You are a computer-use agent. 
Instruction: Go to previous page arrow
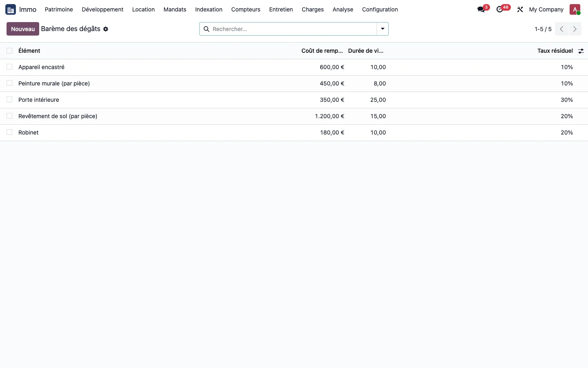[561, 29]
